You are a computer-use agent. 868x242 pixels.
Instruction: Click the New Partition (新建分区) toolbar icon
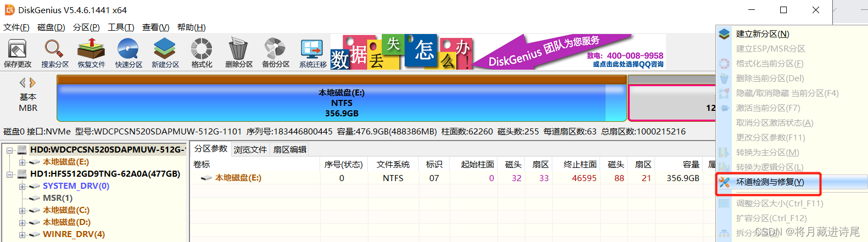[165, 53]
